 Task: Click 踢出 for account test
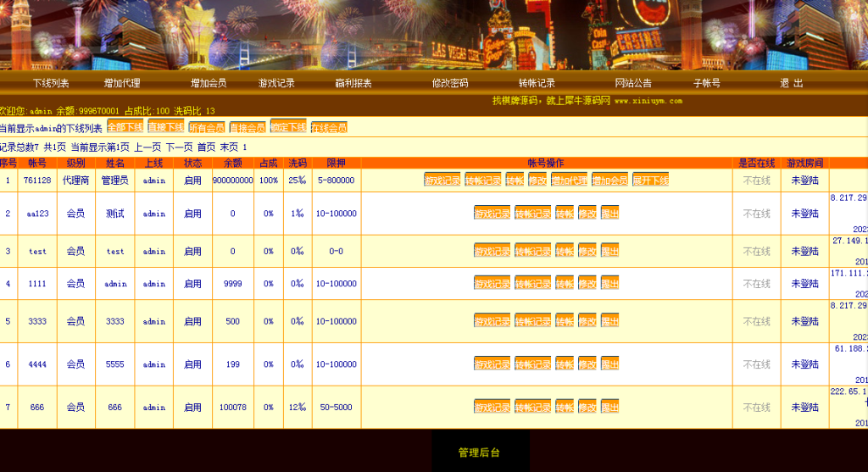[x=610, y=252]
